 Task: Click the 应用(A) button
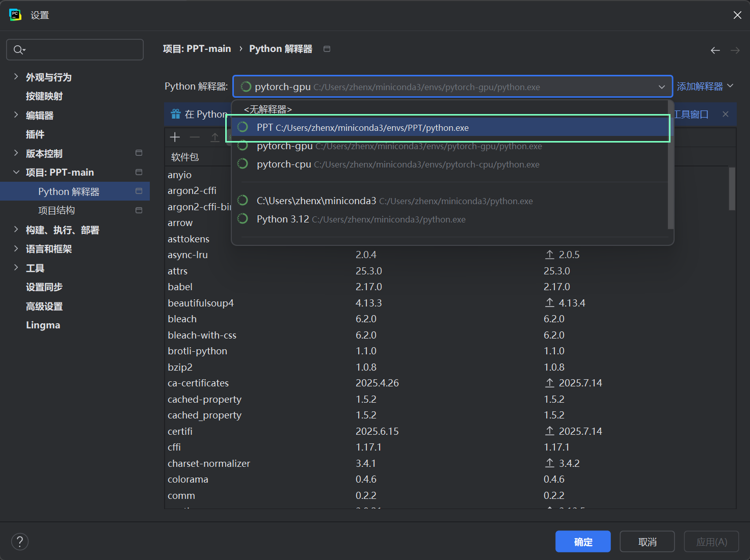point(711,542)
